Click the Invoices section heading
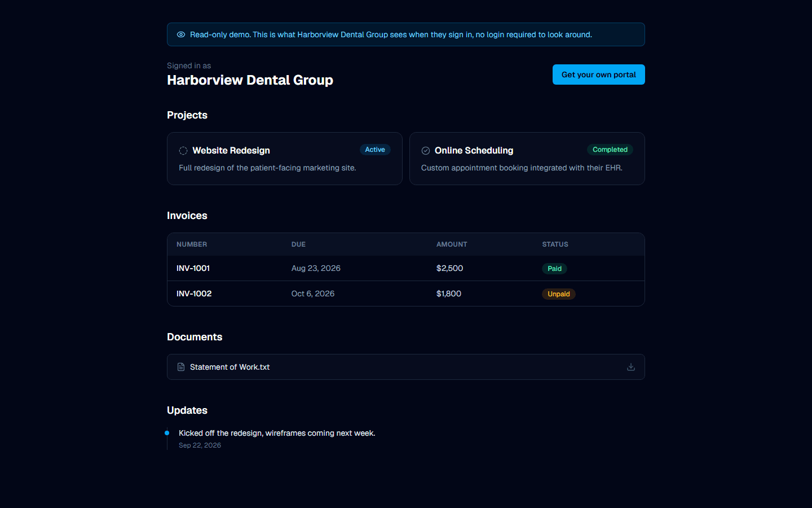The width and height of the screenshot is (812, 508). 187,216
